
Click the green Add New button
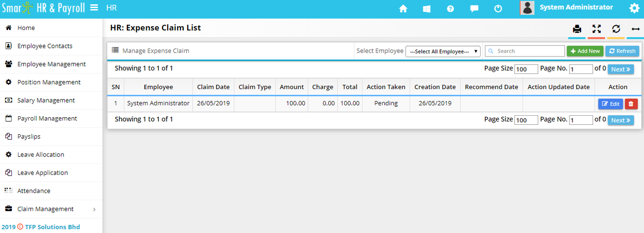[x=585, y=51]
